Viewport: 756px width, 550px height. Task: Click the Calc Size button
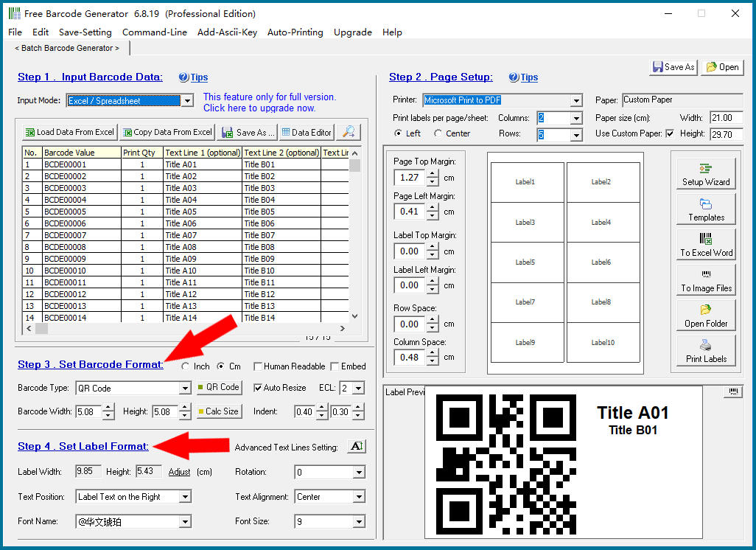pos(219,411)
